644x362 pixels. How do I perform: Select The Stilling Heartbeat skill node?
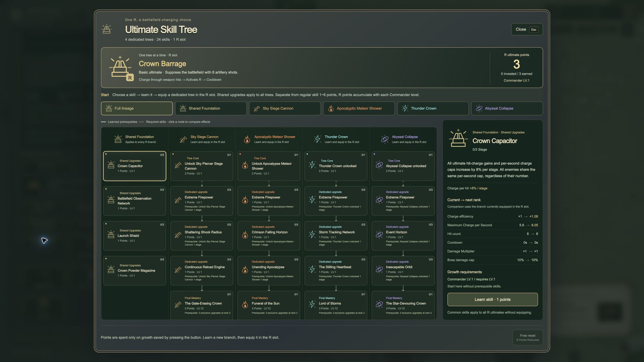336,270
